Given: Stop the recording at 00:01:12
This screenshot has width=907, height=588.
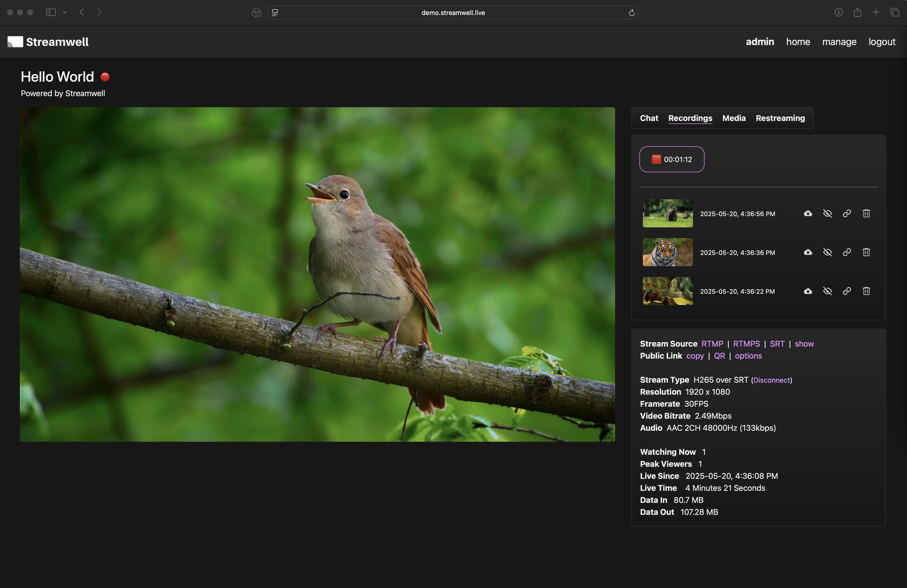Looking at the screenshot, I should pyautogui.click(x=671, y=160).
